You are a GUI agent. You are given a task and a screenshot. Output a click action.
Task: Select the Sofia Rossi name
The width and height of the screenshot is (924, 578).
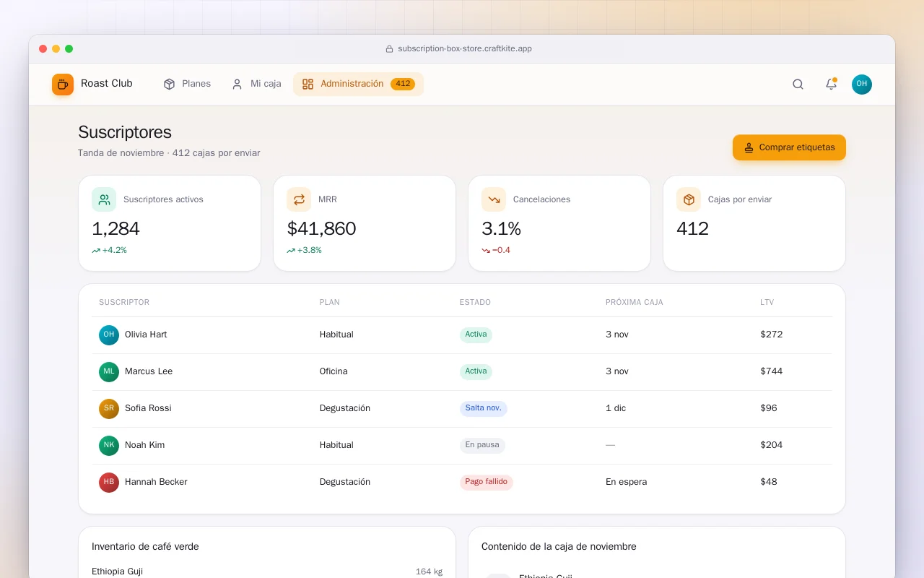[x=148, y=408]
